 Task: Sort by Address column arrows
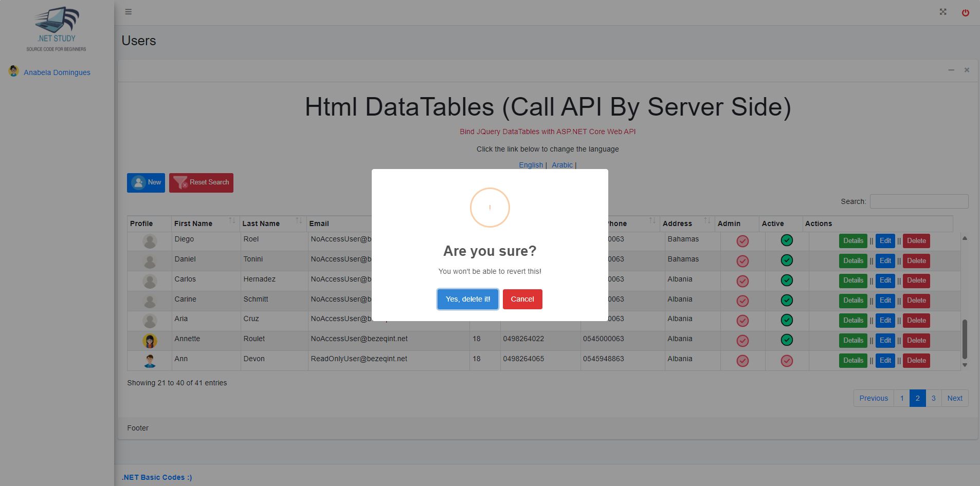pyautogui.click(x=707, y=221)
